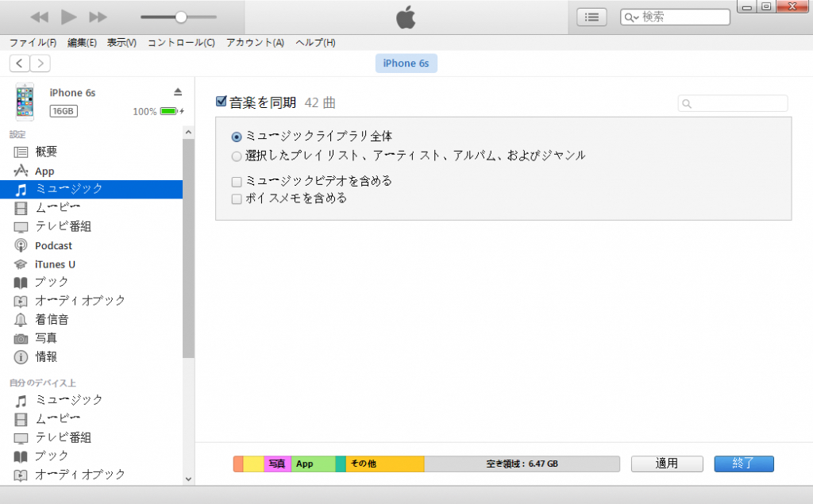This screenshot has height=504, width=813.
Task: Click the battery charge icon
Action: 171,111
